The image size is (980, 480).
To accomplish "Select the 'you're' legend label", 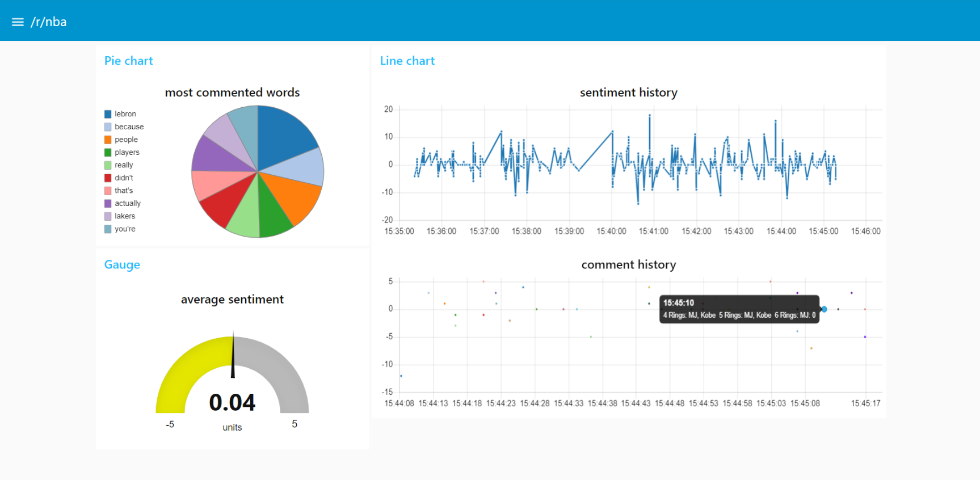I will click(125, 229).
